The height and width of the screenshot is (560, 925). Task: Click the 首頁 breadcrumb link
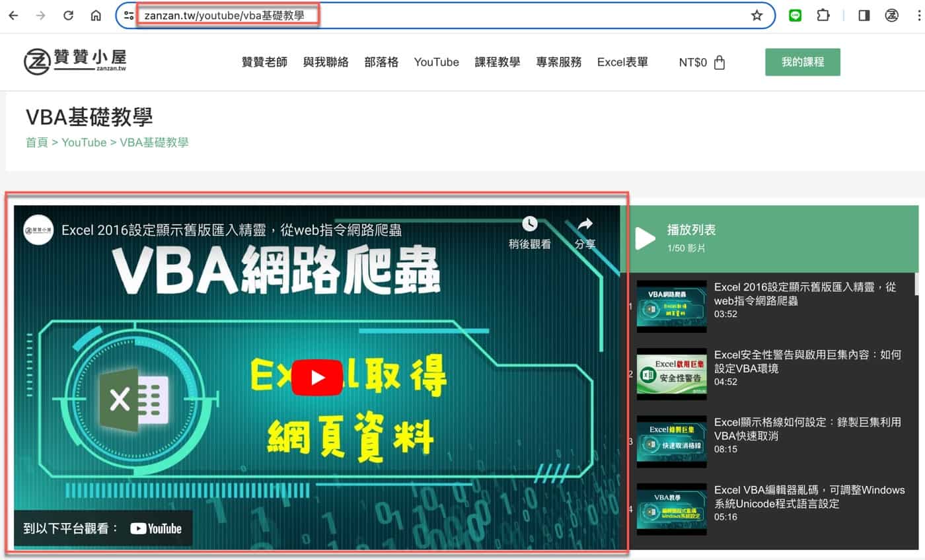pos(37,142)
